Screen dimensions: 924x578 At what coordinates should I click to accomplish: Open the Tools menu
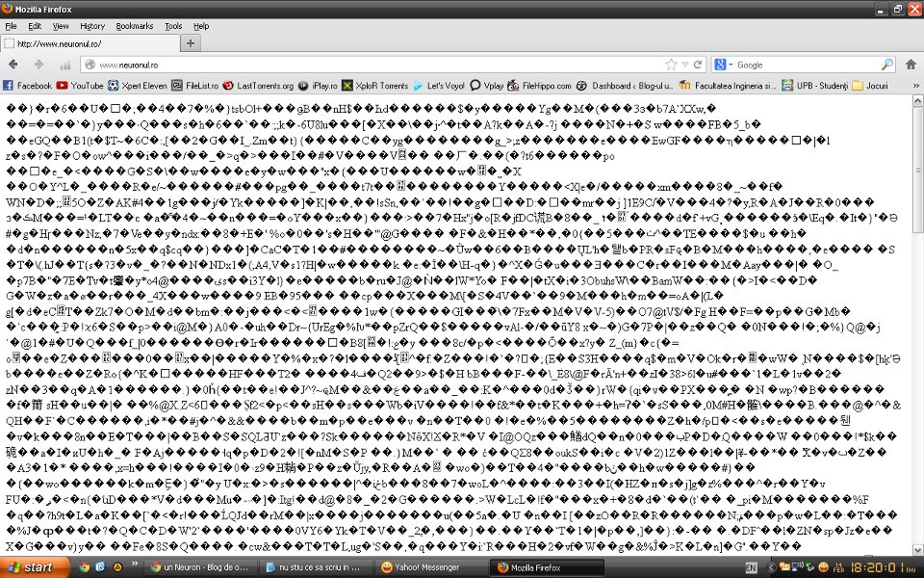(173, 26)
